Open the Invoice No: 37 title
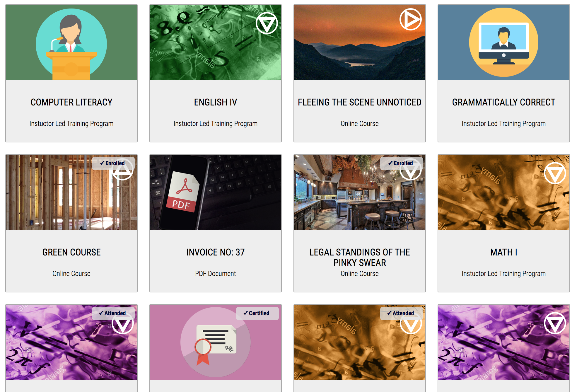577x392 pixels. (x=216, y=252)
